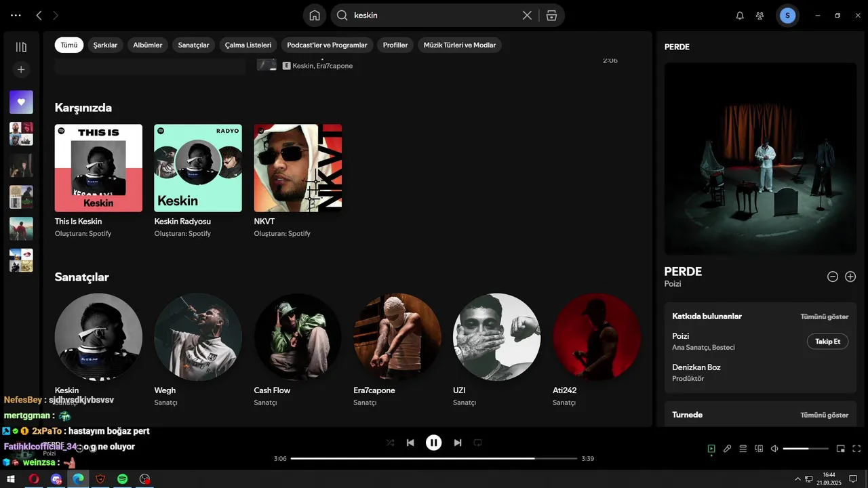The width and height of the screenshot is (868, 488).
Task: Adjust the volume slider
Action: [806, 449]
